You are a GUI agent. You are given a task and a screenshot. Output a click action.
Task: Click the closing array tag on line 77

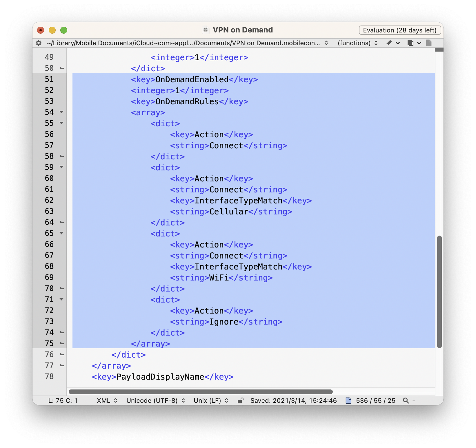click(x=111, y=366)
